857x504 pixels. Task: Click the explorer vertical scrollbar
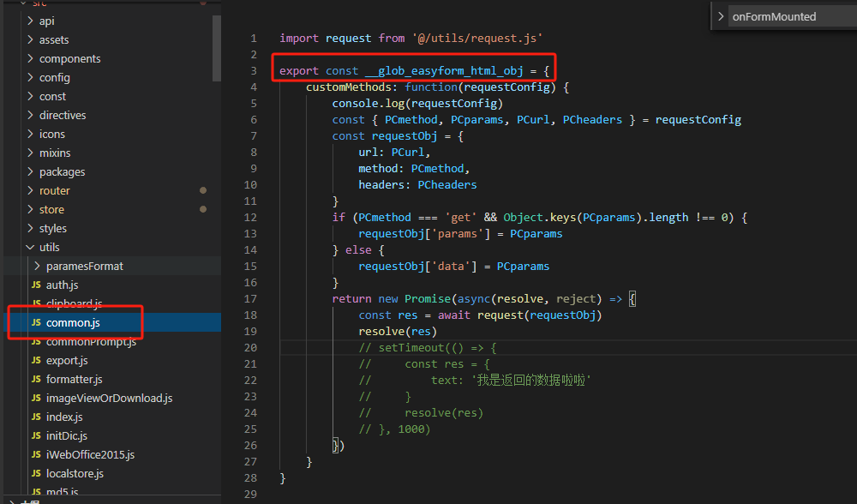point(216,51)
